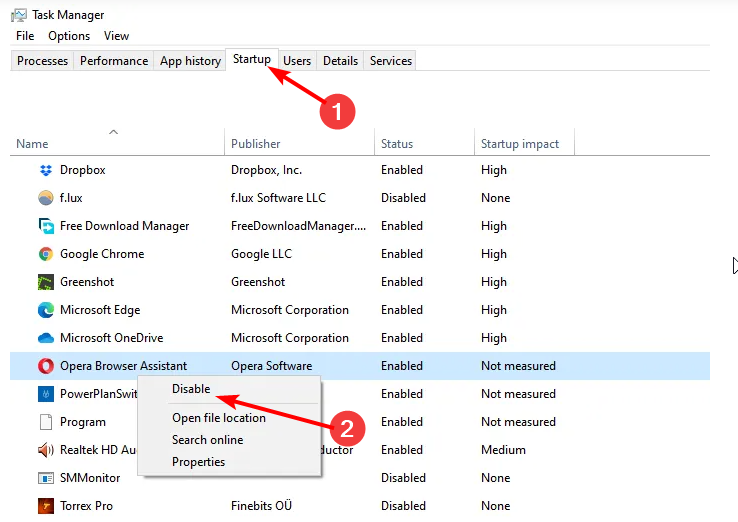Image resolution: width=738 pixels, height=522 pixels.
Task: Choose Search online in context menu
Action: point(230,440)
